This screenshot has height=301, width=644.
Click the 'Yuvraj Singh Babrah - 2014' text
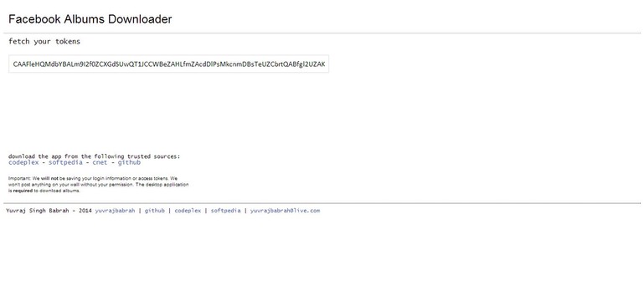coord(49,211)
